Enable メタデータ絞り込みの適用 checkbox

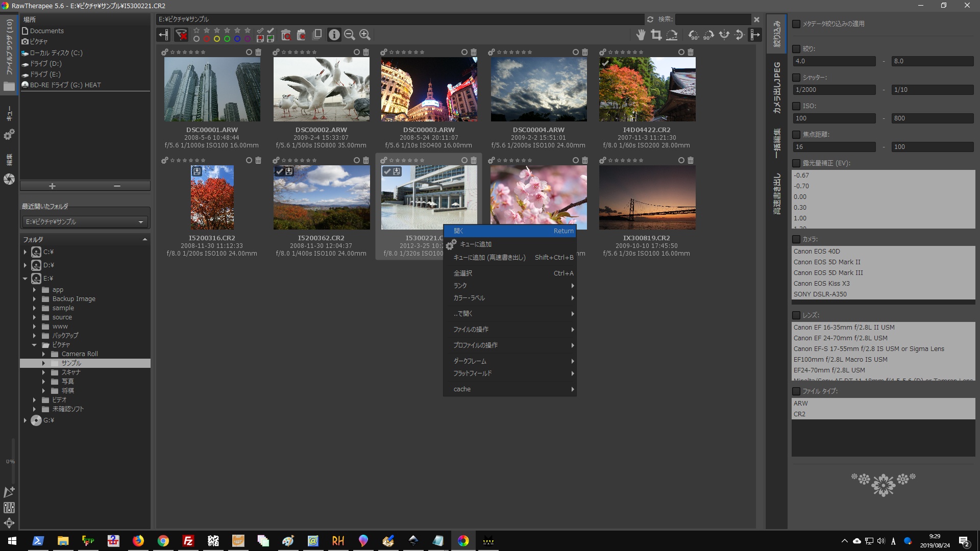point(796,24)
